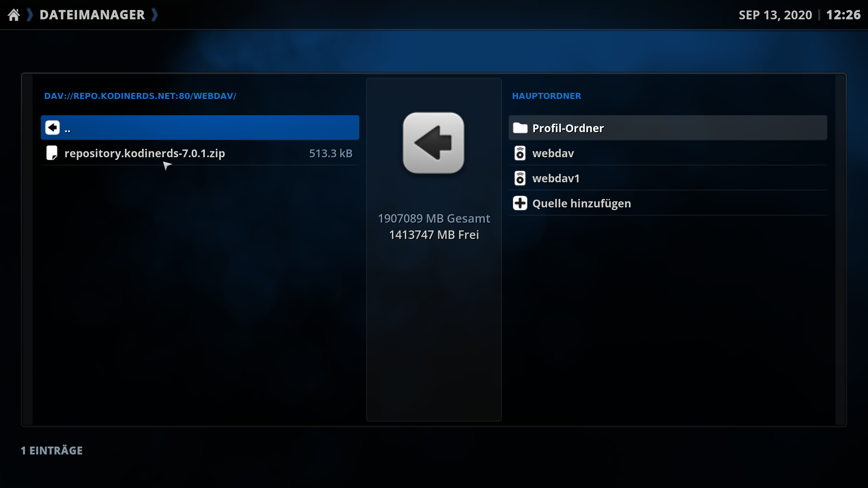The image size is (868, 488).
Task: Click the plus icon for Quelle hinzufügen
Action: [520, 203]
